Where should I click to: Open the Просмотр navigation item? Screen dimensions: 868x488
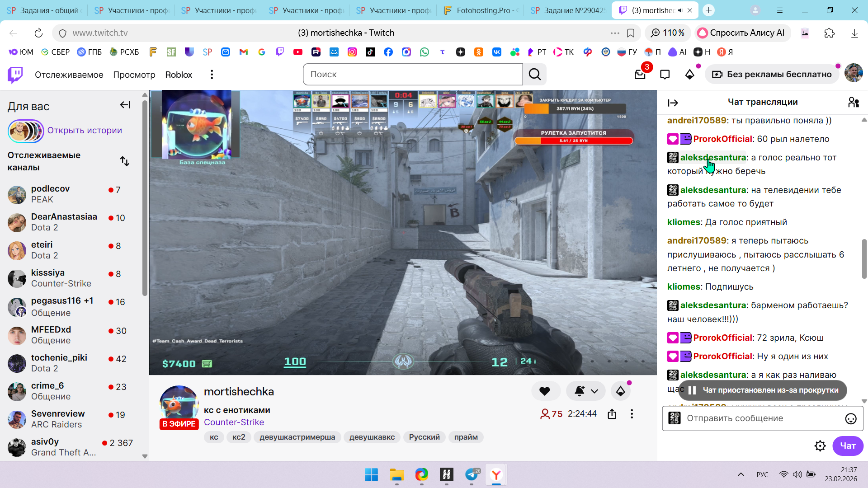134,75
